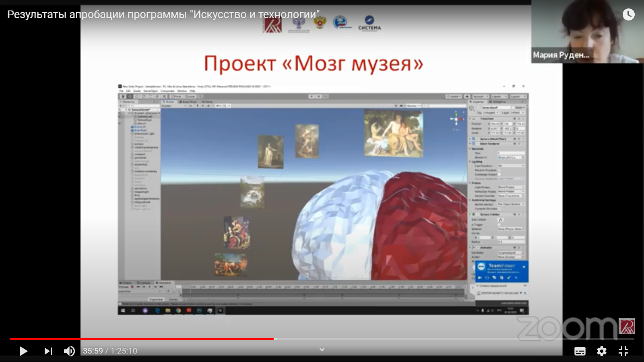Toggle the Static checkbox in Inspector

pos(513,108)
